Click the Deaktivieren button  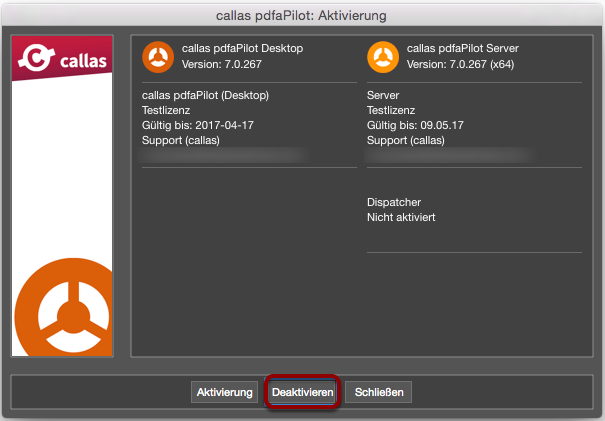[302, 392]
